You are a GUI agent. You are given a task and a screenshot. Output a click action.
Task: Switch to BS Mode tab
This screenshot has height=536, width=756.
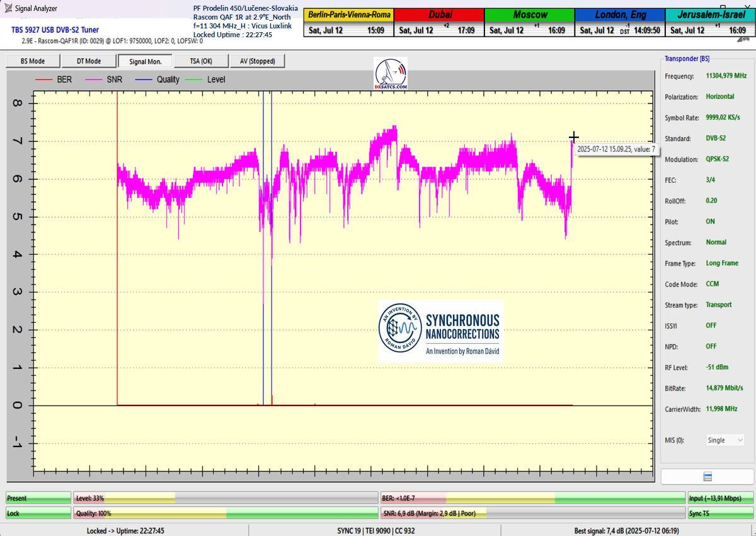tap(33, 61)
